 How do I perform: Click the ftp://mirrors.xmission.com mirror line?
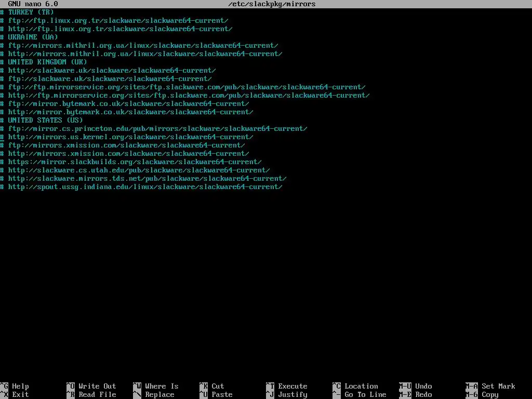pyautogui.click(x=123, y=145)
